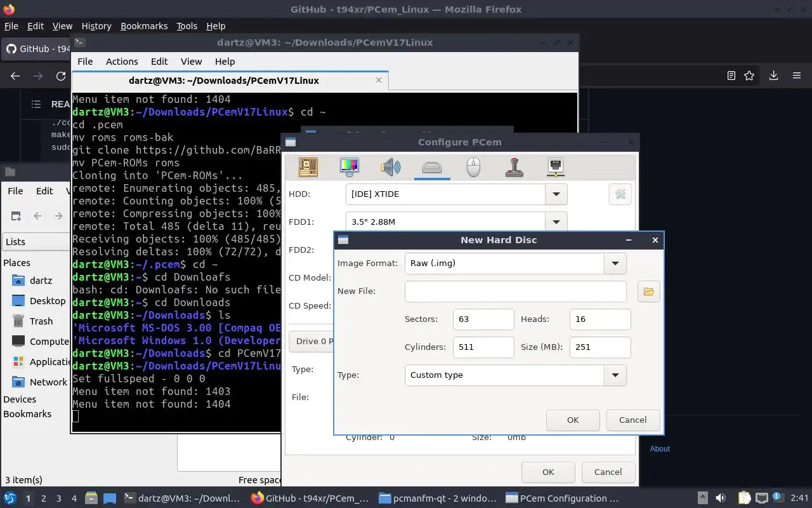Click the terminal tab titled dartz@VM3

click(230, 81)
